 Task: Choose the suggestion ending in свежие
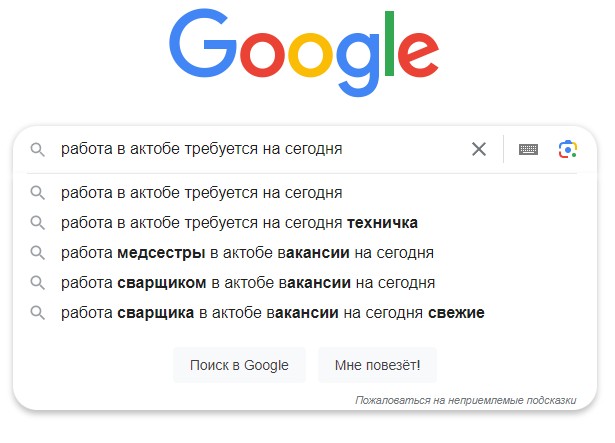pyautogui.click(x=272, y=312)
